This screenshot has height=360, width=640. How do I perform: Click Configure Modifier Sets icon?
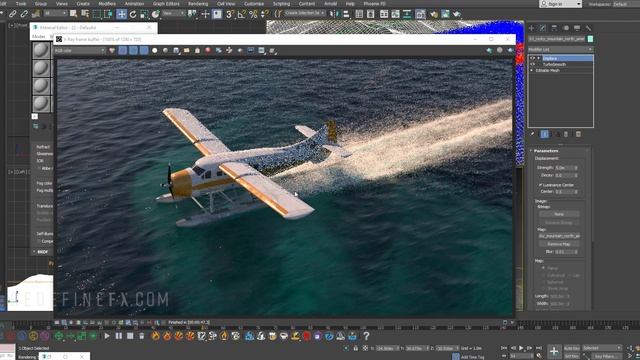tap(578, 134)
